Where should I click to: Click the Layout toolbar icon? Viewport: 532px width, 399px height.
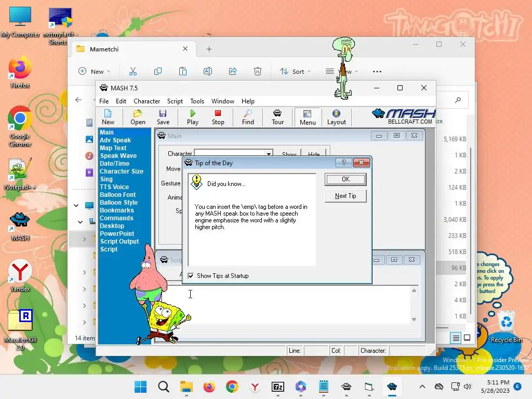(x=336, y=117)
